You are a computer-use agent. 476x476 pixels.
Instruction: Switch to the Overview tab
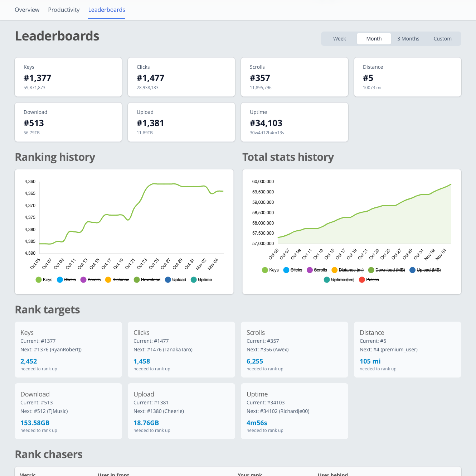coord(27,10)
